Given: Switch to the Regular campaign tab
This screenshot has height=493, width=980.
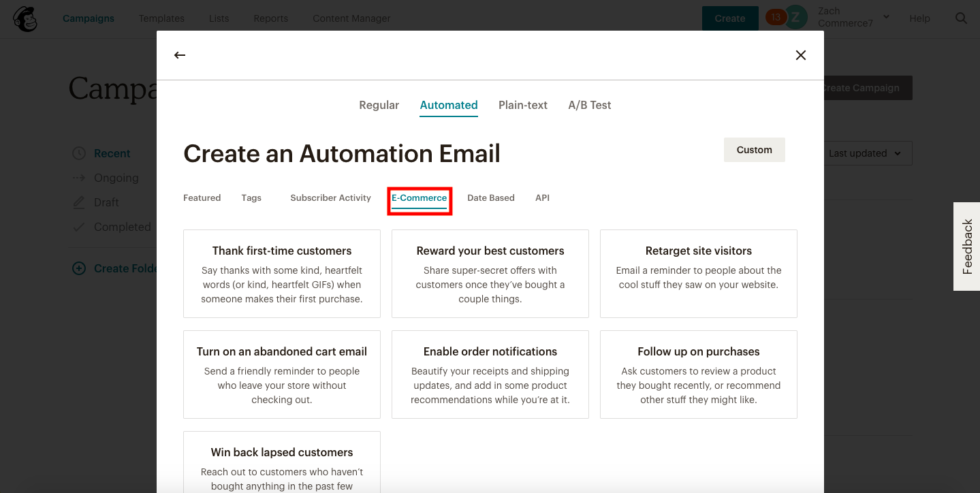Looking at the screenshot, I should 379,105.
